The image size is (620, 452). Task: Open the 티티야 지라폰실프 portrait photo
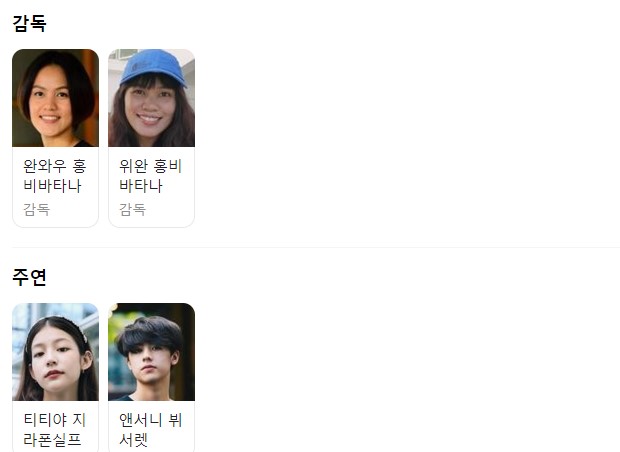point(55,352)
